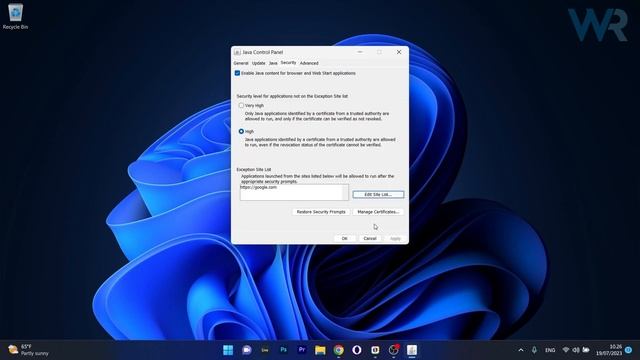Select the Very High security level
This screenshot has height=360, width=640.
[241, 105]
